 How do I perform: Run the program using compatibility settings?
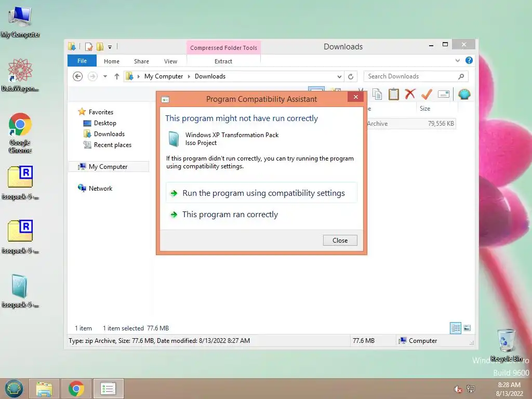click(x=261, y=193)
